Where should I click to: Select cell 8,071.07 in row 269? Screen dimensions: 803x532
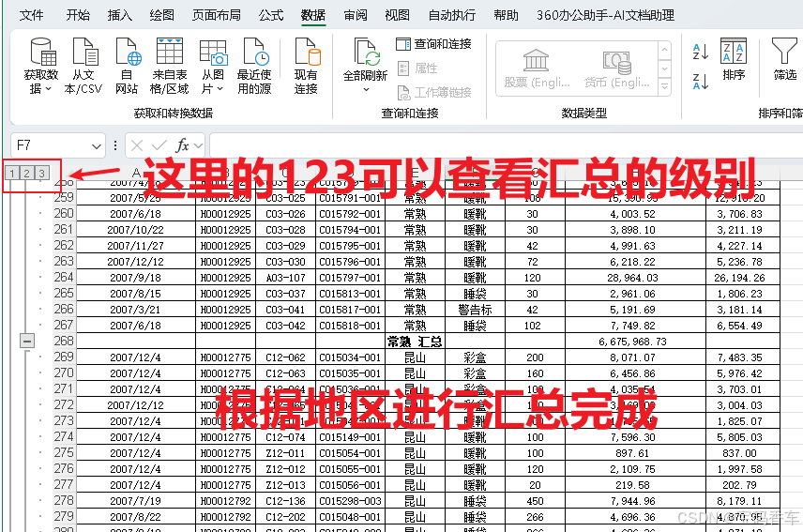click(x=635, y=357)
